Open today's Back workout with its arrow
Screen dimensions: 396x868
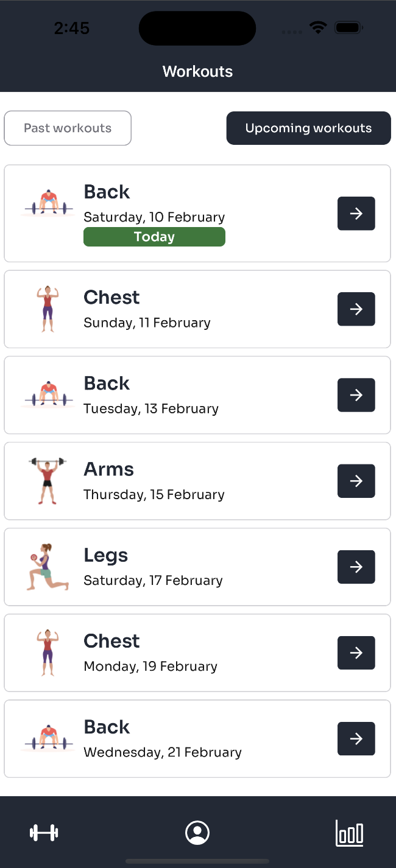356,214
